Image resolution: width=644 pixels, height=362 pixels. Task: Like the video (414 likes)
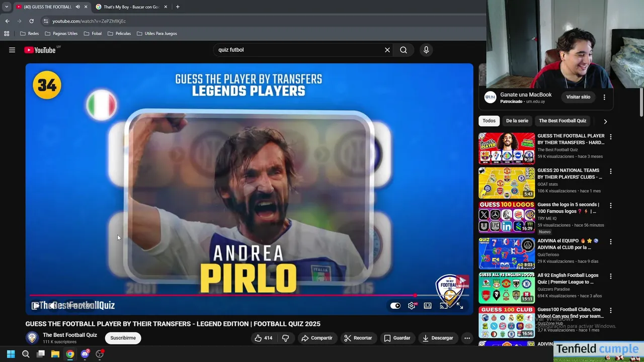click(x=264, y=338)
